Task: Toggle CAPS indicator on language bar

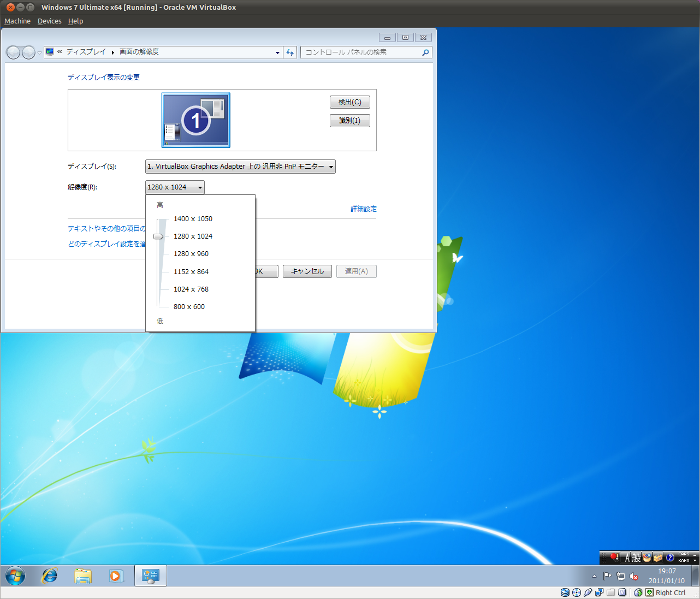Action: 684,554
